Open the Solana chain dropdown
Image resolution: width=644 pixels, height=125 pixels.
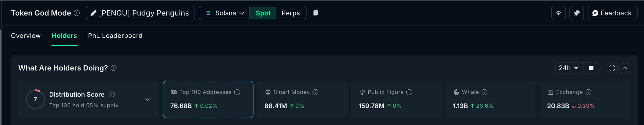pos(224,13)
